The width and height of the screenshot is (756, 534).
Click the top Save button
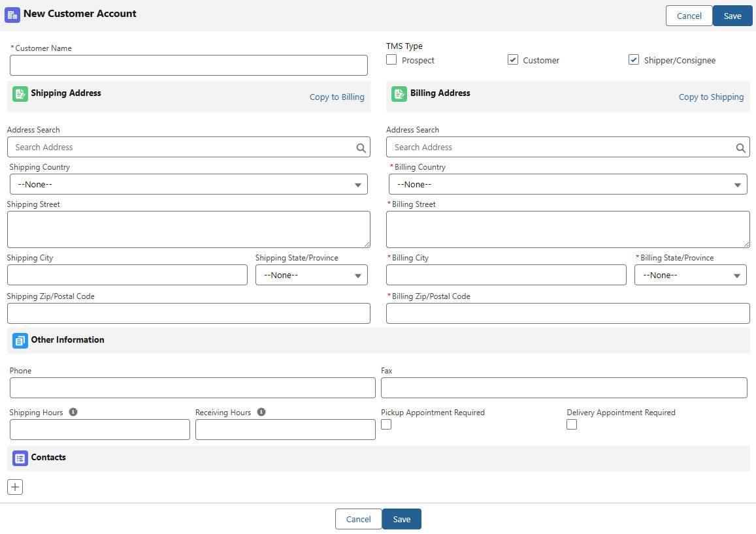pos(732,16)
